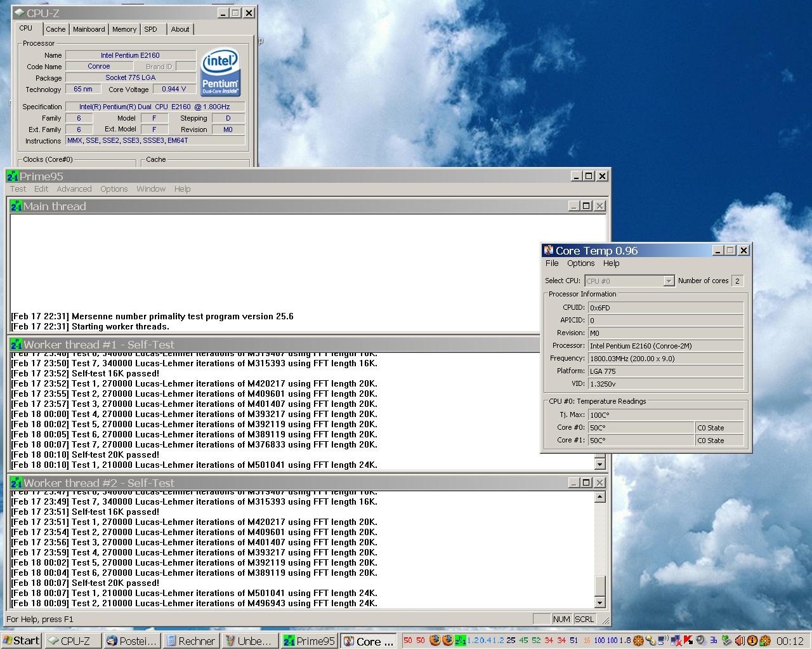
Task: Click the Core #0 temperature reading
Action: coord(641,427)
